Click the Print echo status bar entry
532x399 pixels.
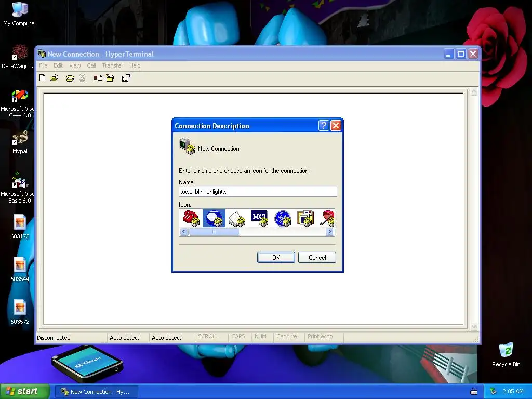[x=320, y=336]
